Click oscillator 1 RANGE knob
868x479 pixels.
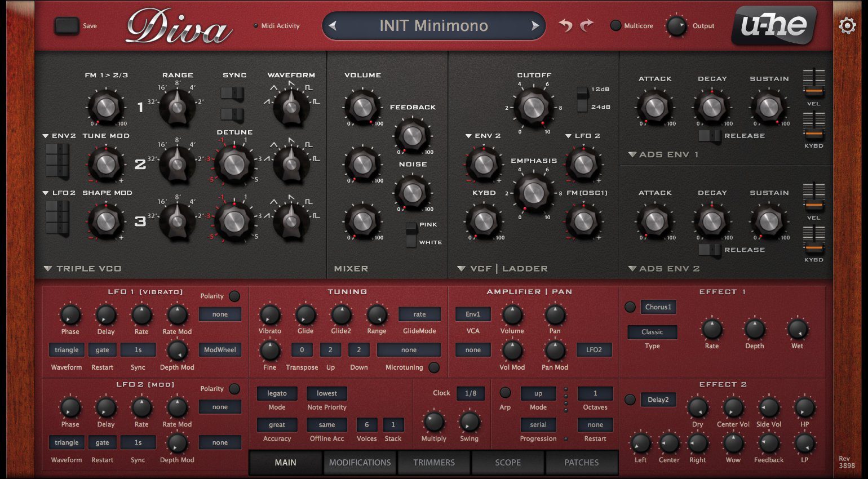tap(177, 106)
